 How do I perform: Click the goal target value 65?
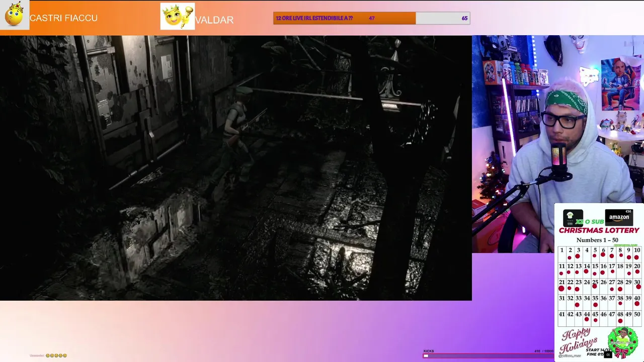[x=464, y=18]
